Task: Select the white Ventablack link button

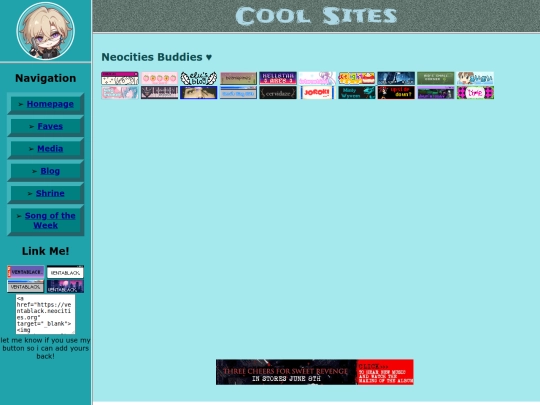Action: point(65,272)
